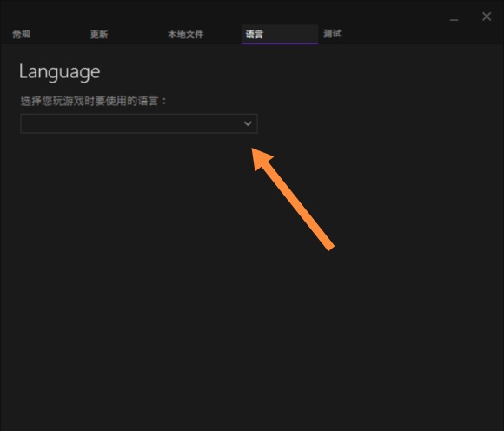Click the blank area right of the language dropdown

(x=379, y=123)
